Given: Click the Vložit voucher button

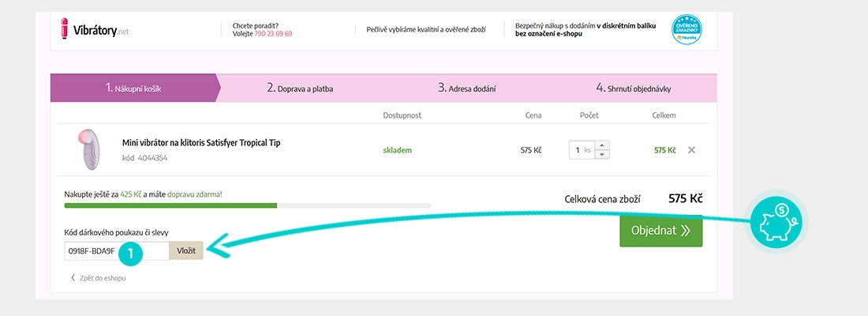Looking at the screenshot, I should click(x=186, y=250).
